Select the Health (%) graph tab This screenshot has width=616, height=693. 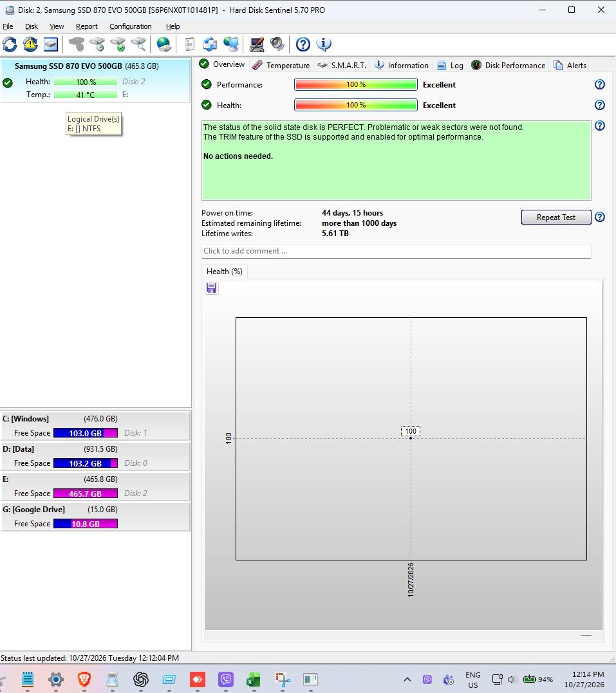tap(225, 272)
